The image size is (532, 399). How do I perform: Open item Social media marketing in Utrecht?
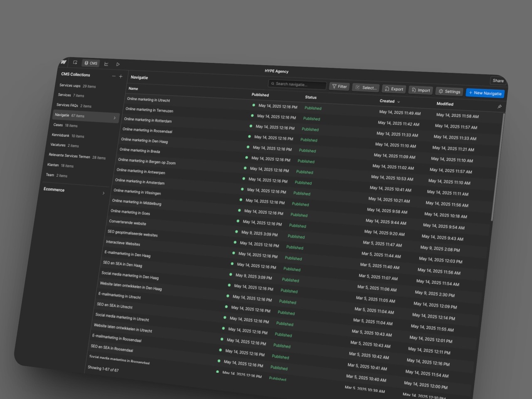click(x=122, y=317)
